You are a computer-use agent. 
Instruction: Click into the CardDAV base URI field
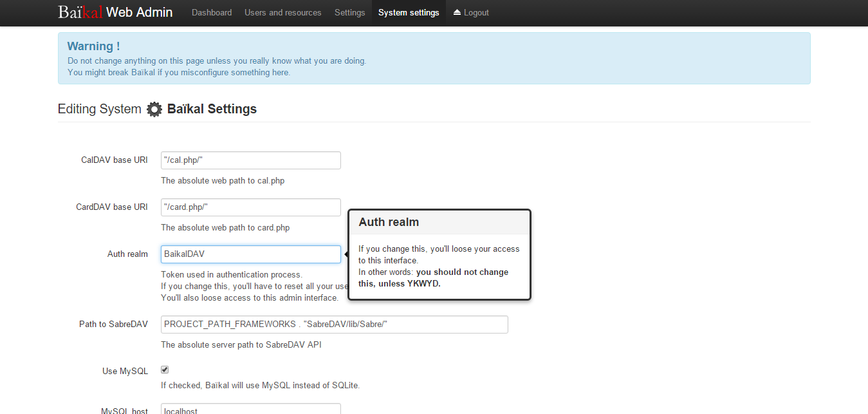(250, 207)
